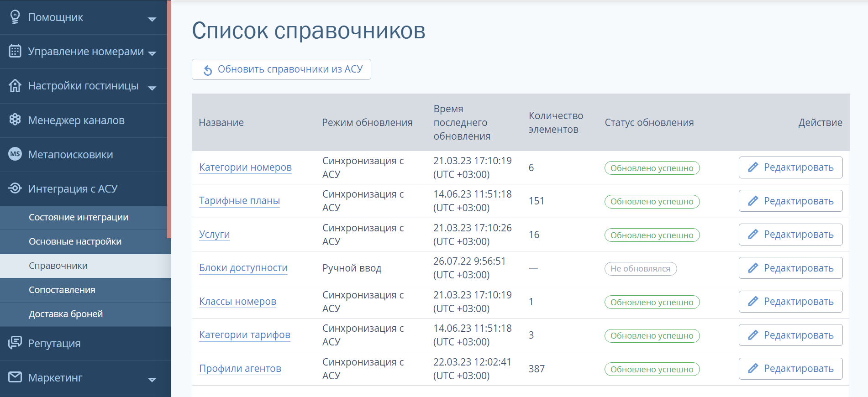
Task: Click Редактировать for Блоки доступности row
Action: point(790,268)
